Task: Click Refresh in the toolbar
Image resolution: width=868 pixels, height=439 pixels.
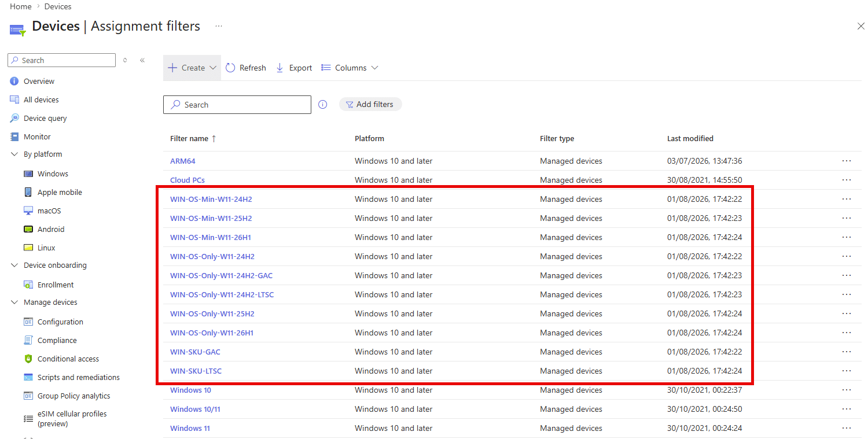Action: coord(246,68)
